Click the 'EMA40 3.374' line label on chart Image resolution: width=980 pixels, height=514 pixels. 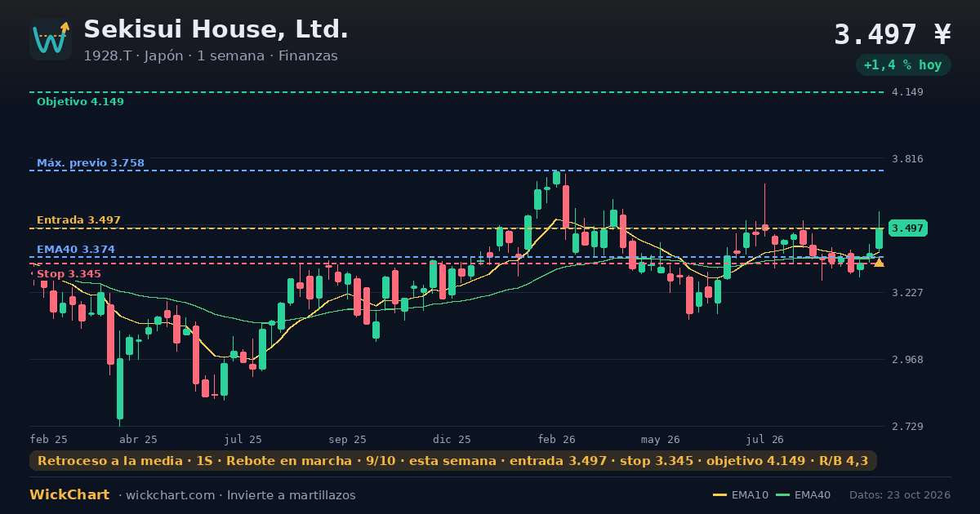pos(76,250)
